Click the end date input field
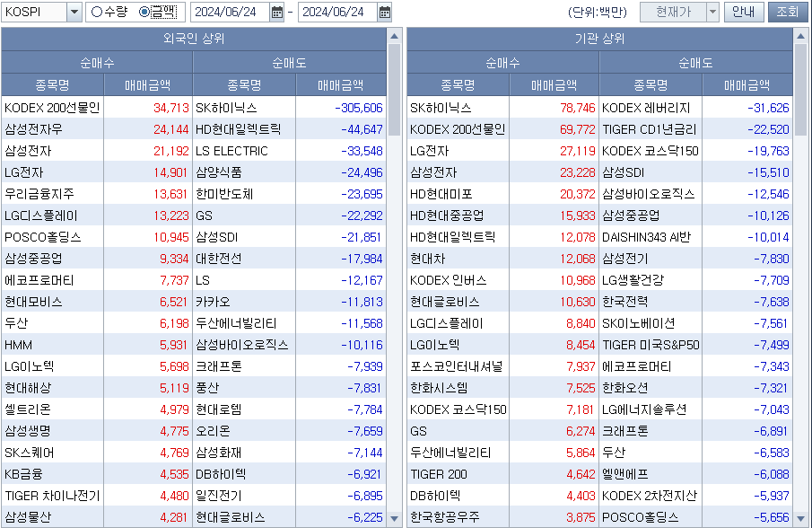 pyautogui.click(x=337, y=12)
